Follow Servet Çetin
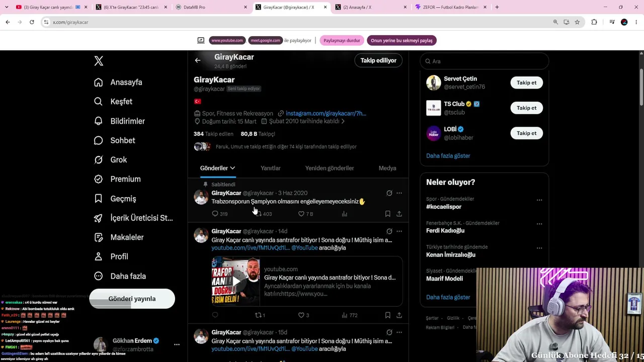Viewport: 644px width, 362px height. (x=526, y=82)
